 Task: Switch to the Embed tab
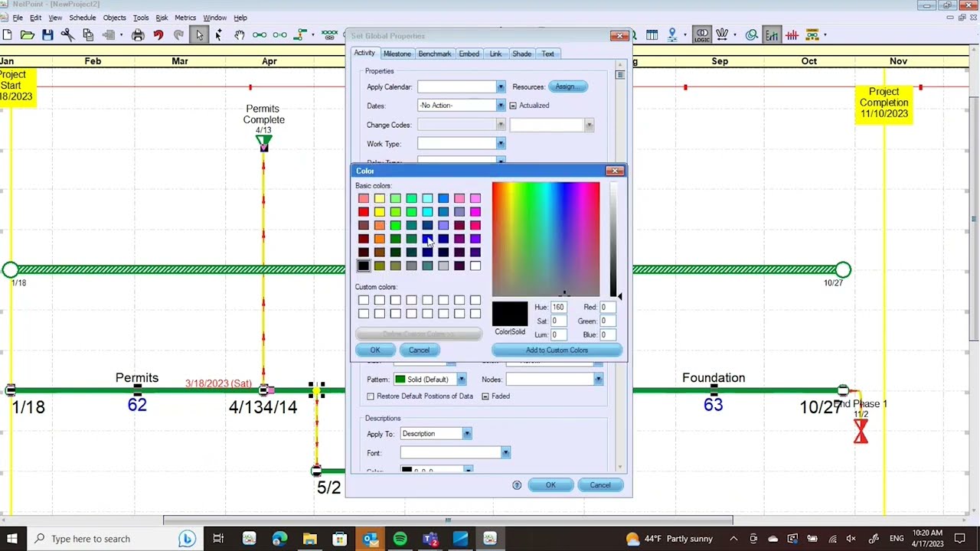[469, 54]
